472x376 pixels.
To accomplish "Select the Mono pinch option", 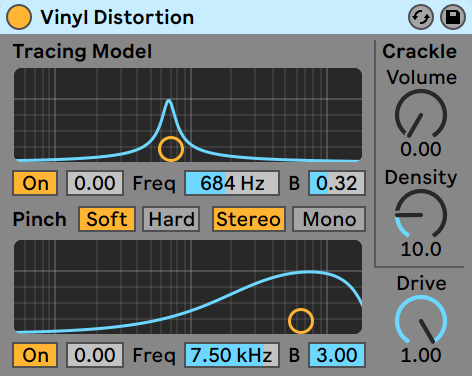I will tap(329, 219).
